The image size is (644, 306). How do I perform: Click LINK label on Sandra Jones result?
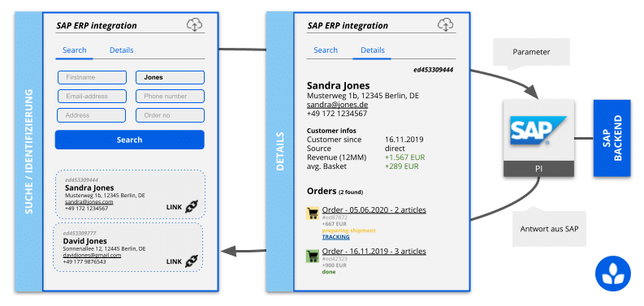[174, 207]
